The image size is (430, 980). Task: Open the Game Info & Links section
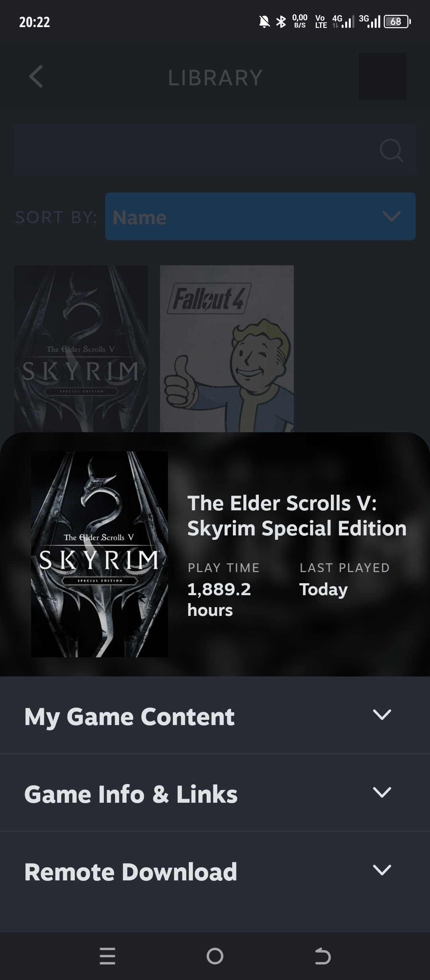pyautogui.click(x=215, y=793)
